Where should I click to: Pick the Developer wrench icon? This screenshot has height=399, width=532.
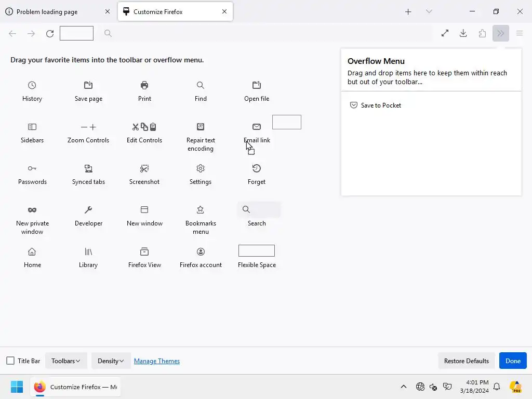[x=88, y=210]
